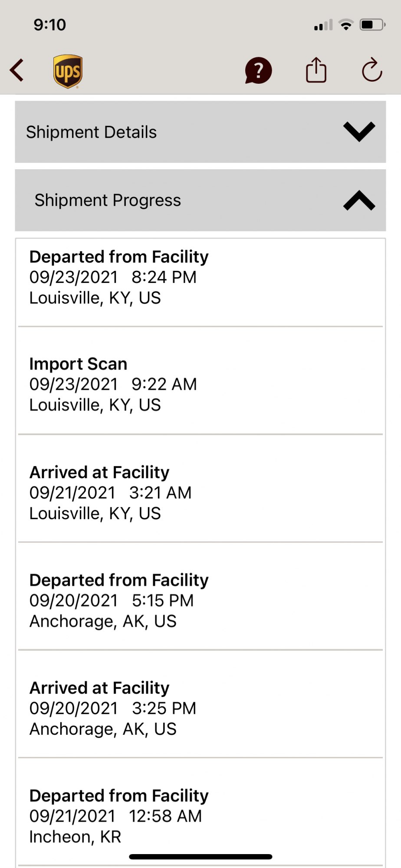Collapse Shipment Progress with up chevron
Screen dimensions: 401x868
pos(359,200)
